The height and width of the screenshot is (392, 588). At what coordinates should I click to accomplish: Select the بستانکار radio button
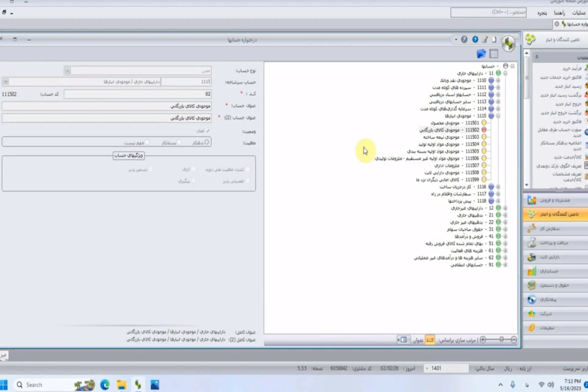point(179,142)
